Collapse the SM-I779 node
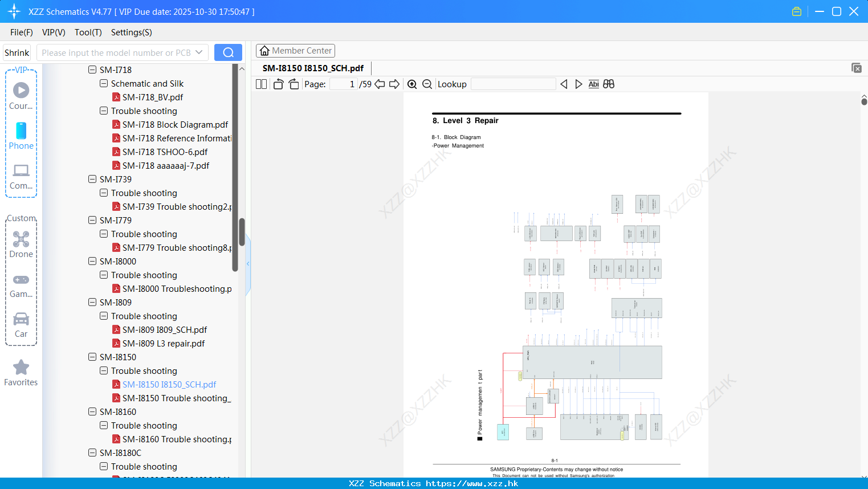Image resolution: width=868 pixels, height=489 pixels. coord(92,220)
